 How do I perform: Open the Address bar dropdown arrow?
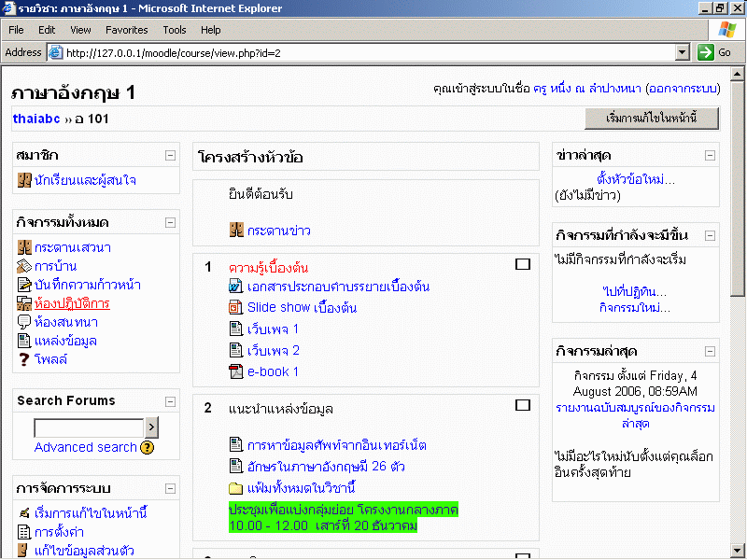(682, 53)
